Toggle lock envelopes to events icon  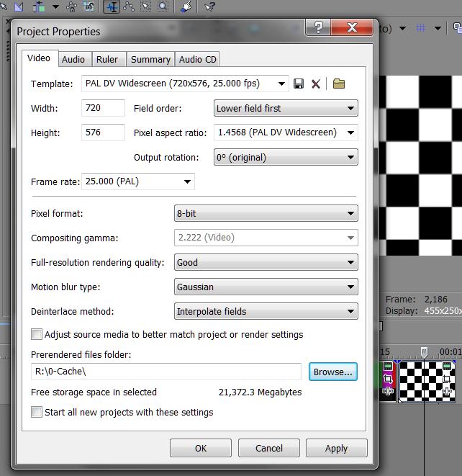coord(71,6)
